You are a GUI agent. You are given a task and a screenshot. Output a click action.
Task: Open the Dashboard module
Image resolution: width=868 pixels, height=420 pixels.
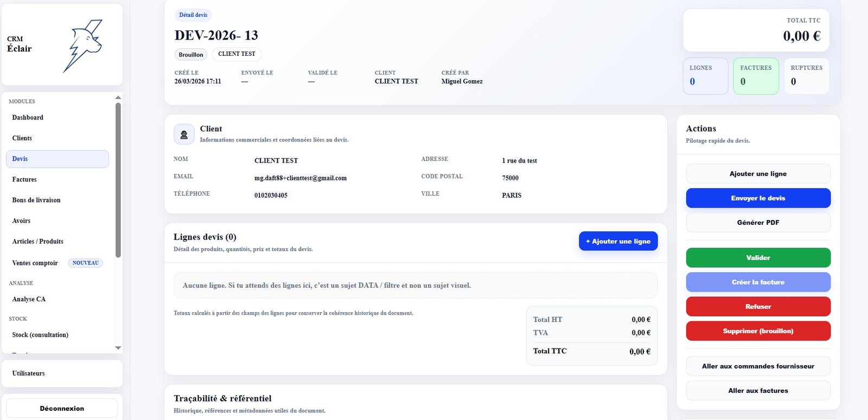(28, 118)
